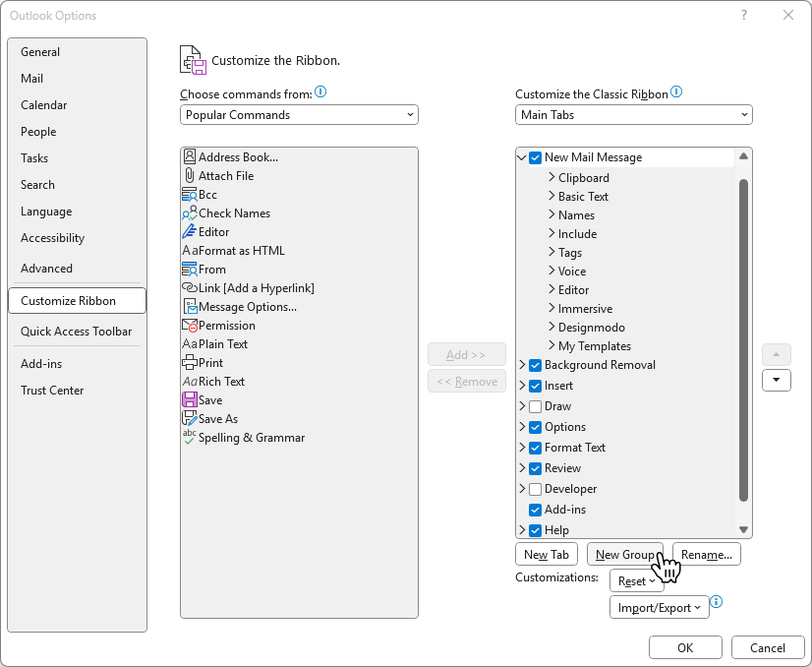Toggle the Help tab checkbox
The height and width of the screenshot is (667, 812).
536,530
